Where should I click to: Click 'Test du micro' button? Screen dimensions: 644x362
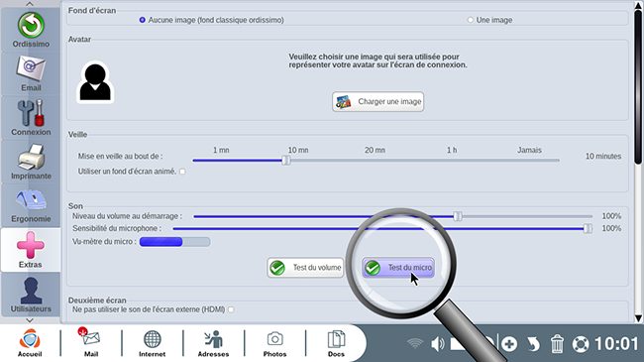398,268
